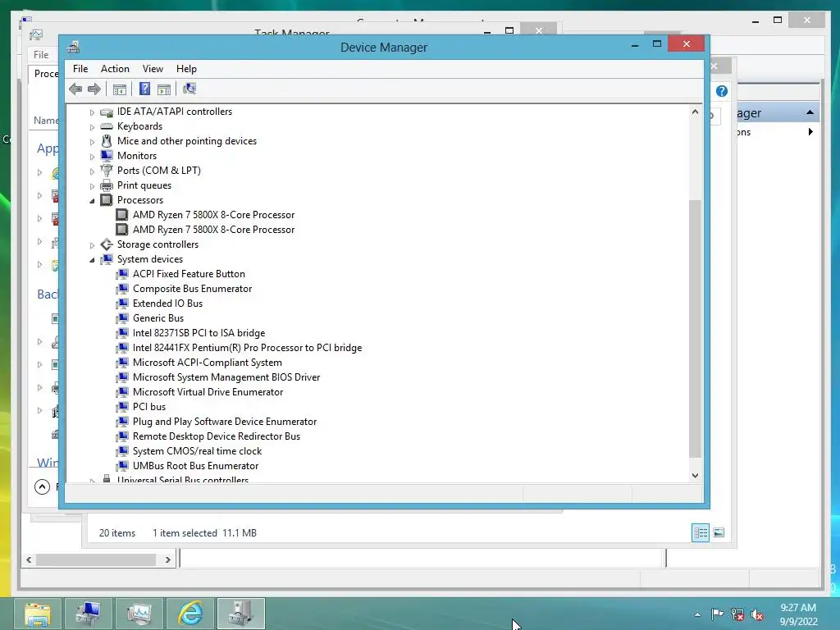The width and height of the screenshot is (840, 630).
Task: Select the Ports (COM & LPT) plug icon
Action: coord(107,171)
